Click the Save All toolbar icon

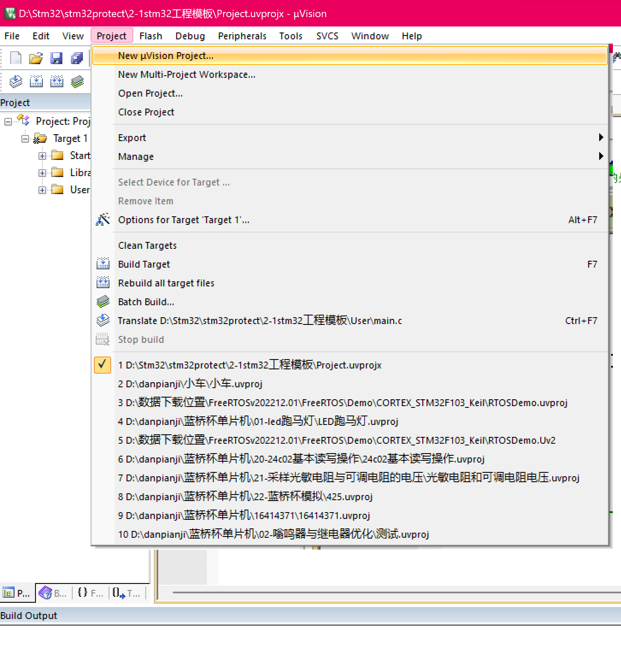click(x=77, y=58)
